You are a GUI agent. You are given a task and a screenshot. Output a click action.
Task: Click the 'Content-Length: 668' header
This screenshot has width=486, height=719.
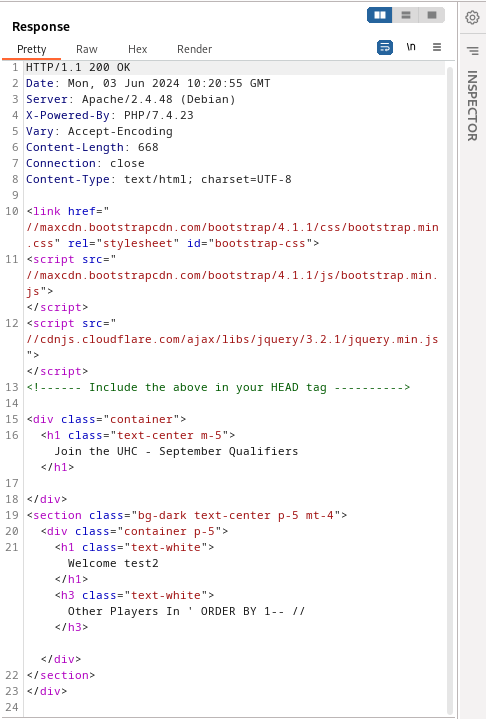pos(92,147)
